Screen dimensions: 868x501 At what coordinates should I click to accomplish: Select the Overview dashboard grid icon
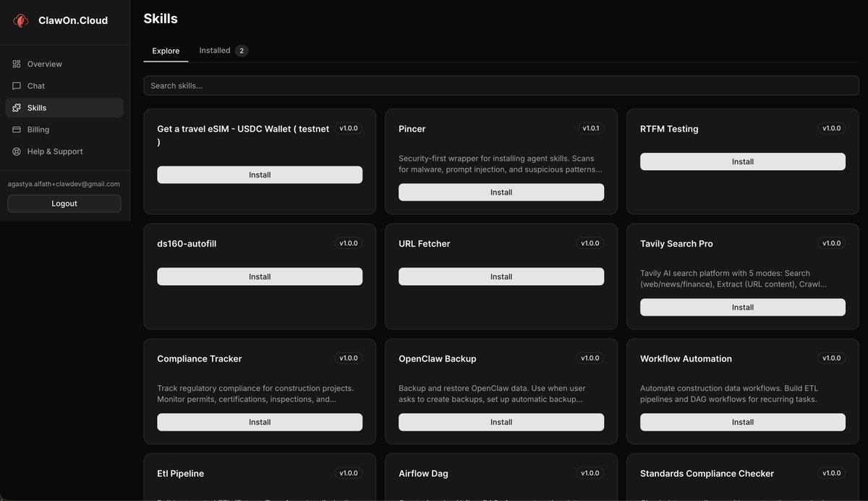14,64
